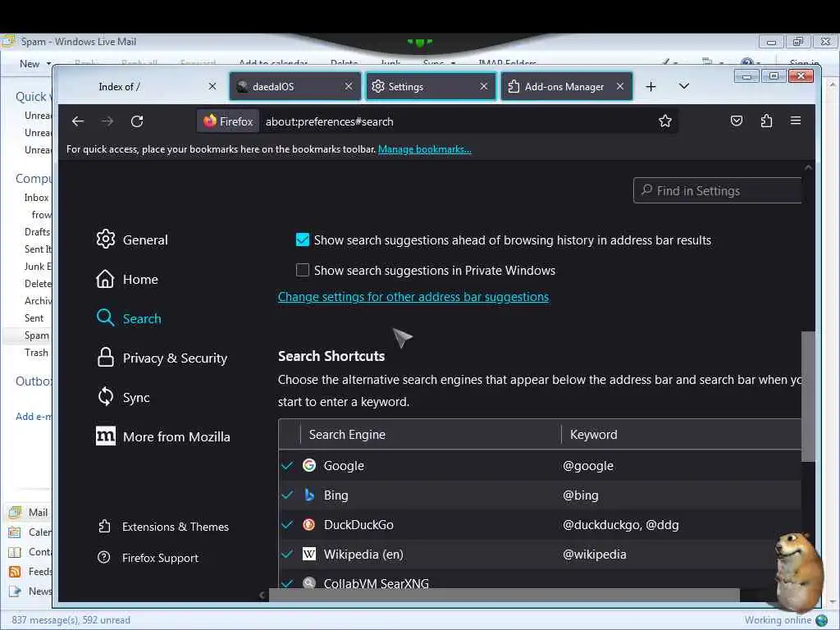This screenshot has width=840, height=630.
Task: Enable search suggestions in Private Windows
Action: [303, 270]
